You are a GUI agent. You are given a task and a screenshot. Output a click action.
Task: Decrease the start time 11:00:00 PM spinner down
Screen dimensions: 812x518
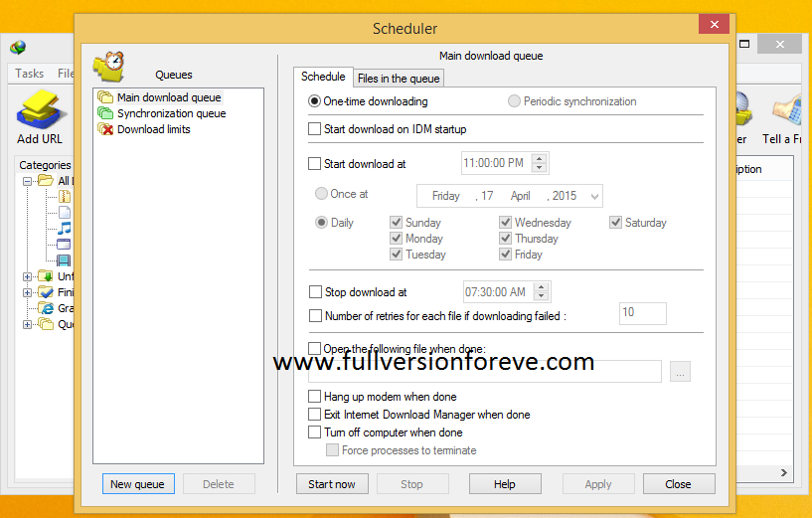coord(539,167)
